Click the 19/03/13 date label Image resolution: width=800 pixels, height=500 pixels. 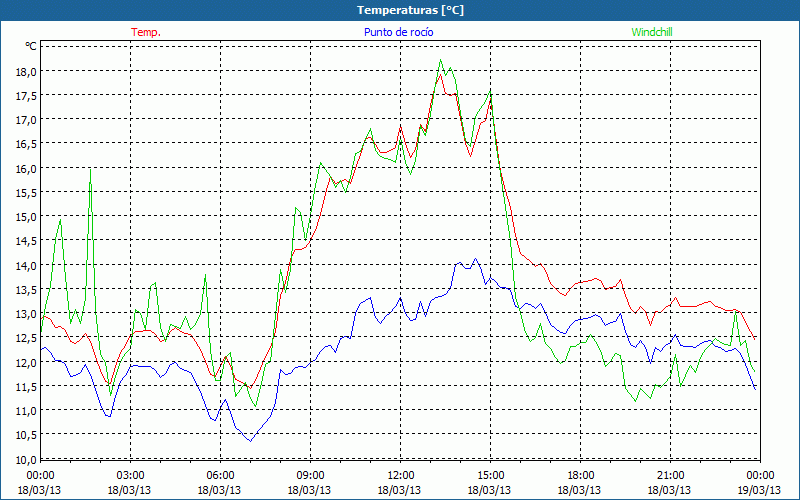click(x=760, y=490)
